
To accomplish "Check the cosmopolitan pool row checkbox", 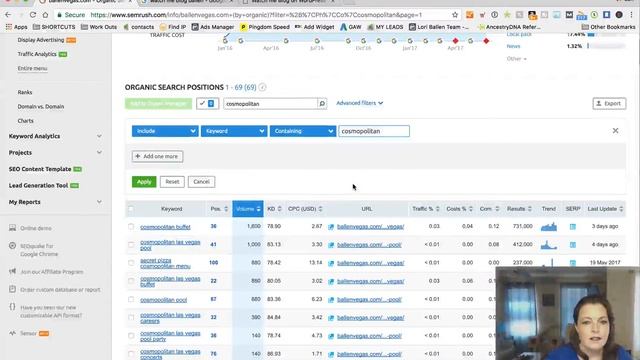I will click(131, 300).
